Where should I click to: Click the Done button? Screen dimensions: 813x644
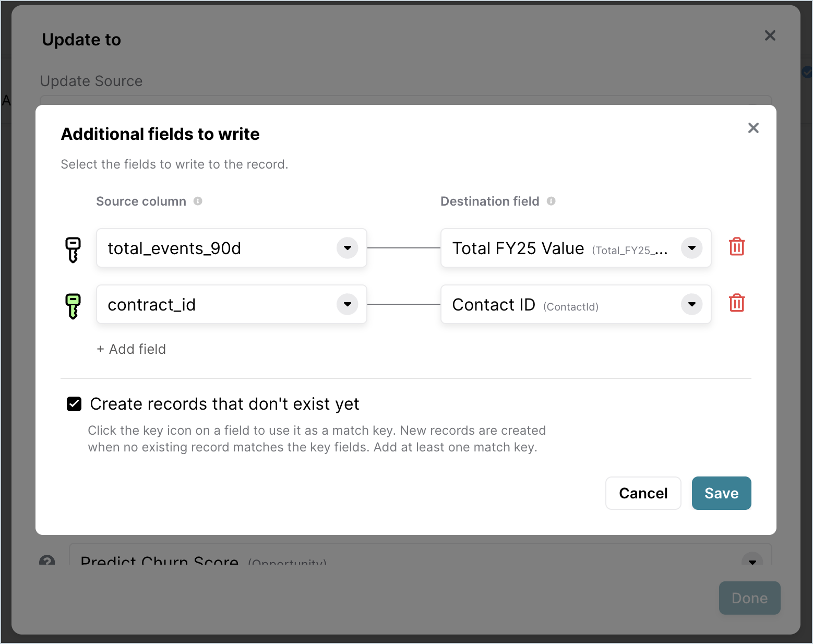(x=749, y=598)
